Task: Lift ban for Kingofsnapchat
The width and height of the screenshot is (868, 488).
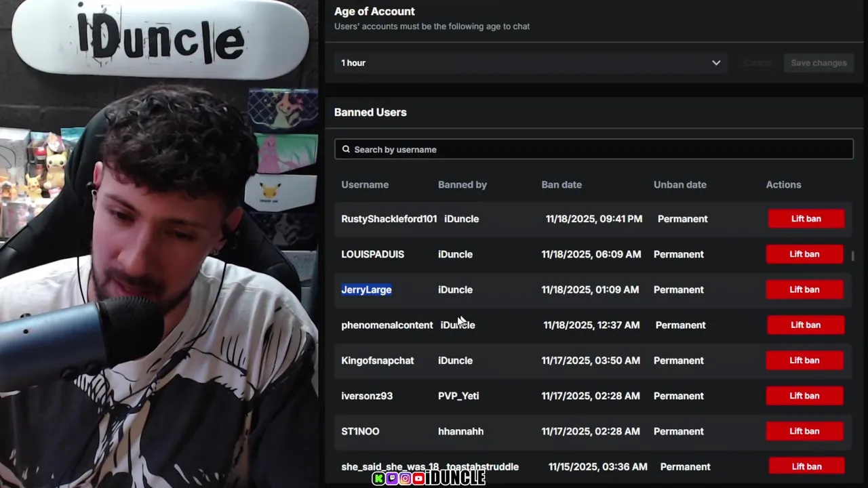Action: pos(804,361)
